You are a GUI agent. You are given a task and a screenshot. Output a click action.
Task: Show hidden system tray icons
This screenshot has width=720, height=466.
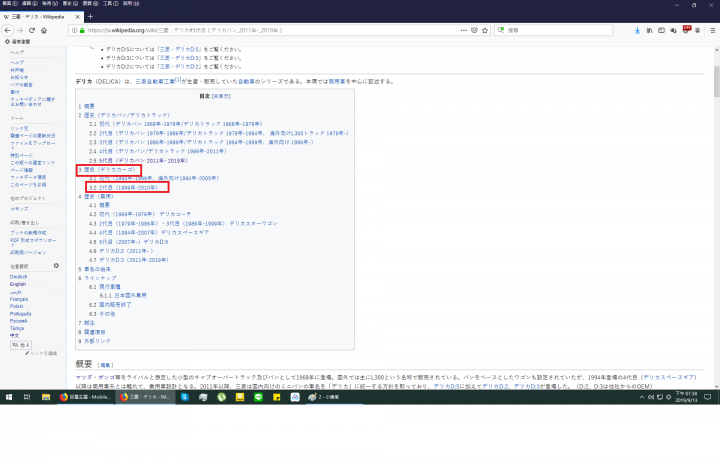[641, 397]
